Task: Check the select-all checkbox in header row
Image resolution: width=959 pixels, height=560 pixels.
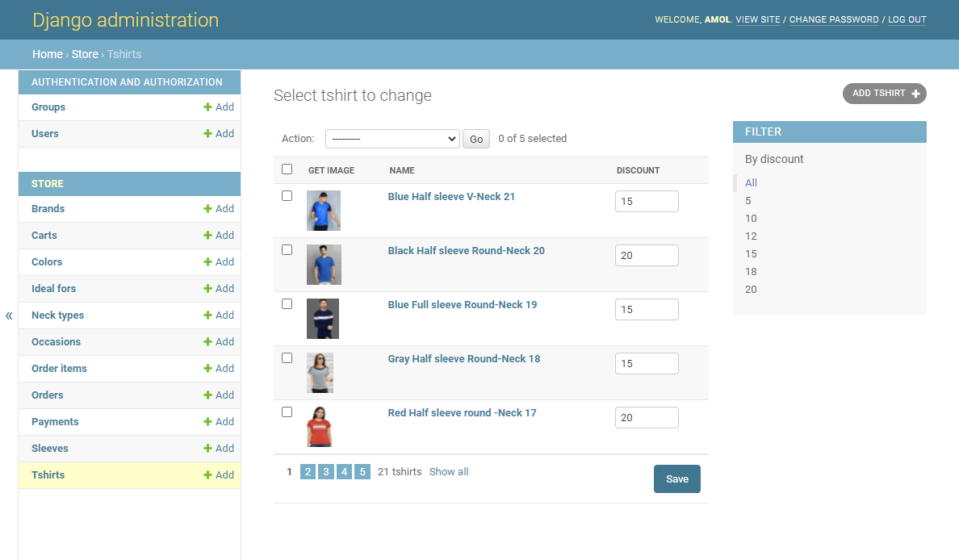Action: point(287,169)
